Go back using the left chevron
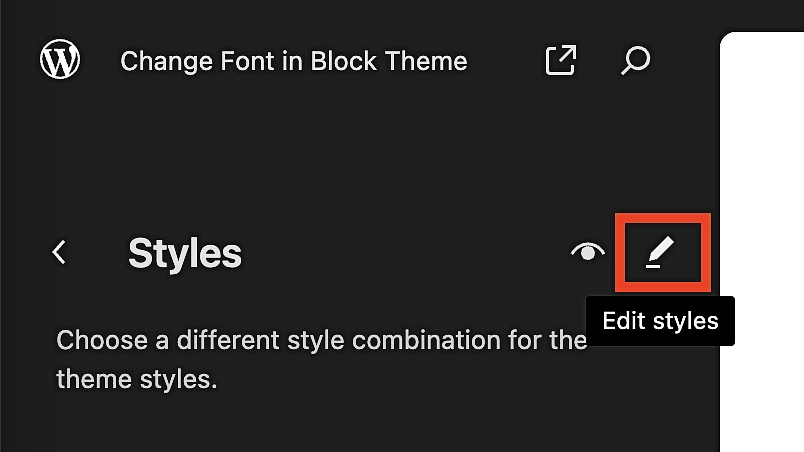This screenshot has height=452, width=804. pyautogui.click(x=59, y=252)
